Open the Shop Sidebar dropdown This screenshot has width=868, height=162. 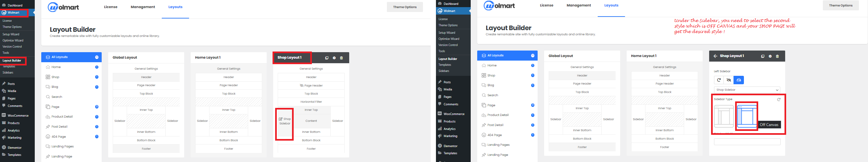coord(747,90)
